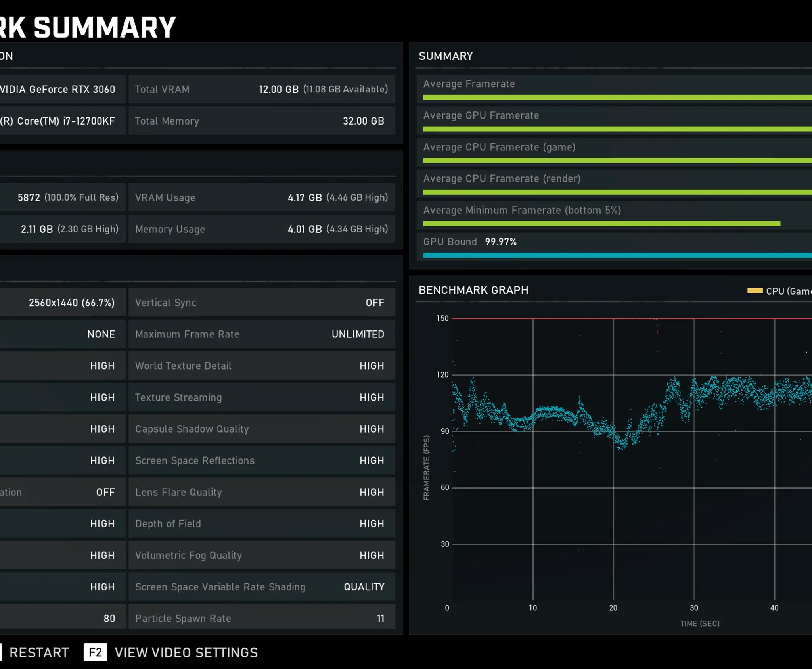Click the Average GPU Framerate green bar
Screen dimensions: 812x669
click(x=617, y=129)
